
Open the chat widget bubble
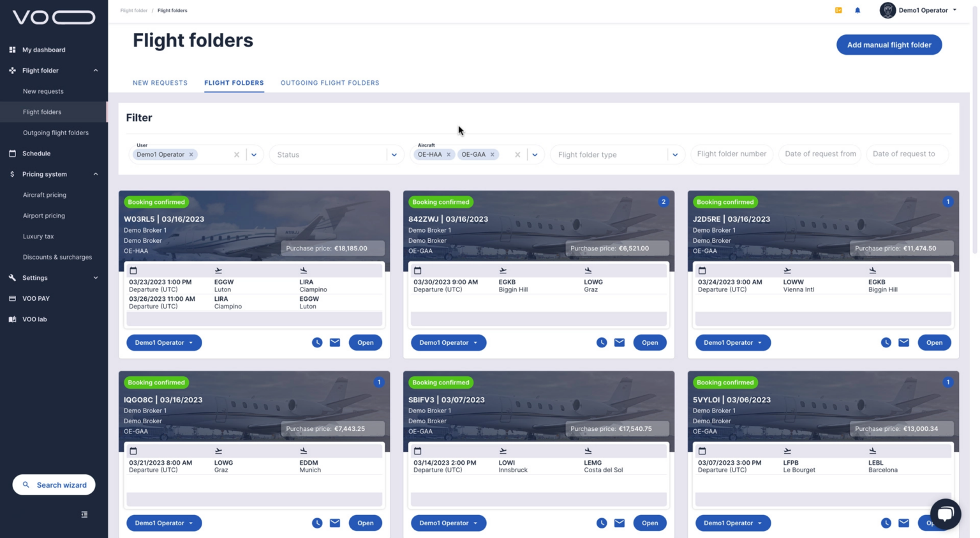pos(945,514)
